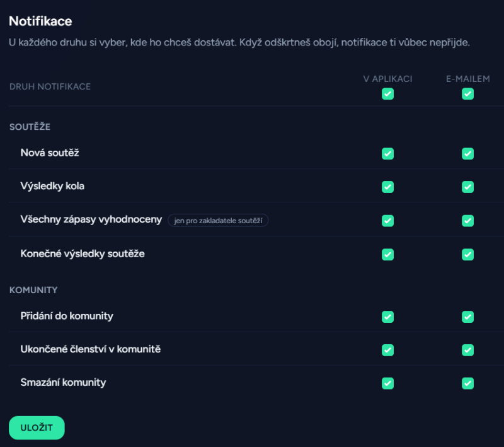Click the 'jen pro zakladatele soutěží' badge

pyautogui.click(x=218, y=221)
